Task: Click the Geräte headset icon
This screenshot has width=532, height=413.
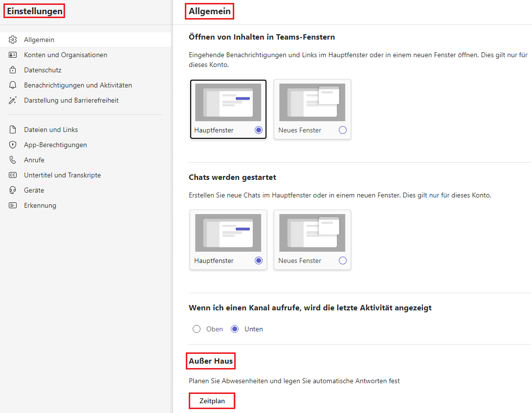Action: click(x=13, y=190)
